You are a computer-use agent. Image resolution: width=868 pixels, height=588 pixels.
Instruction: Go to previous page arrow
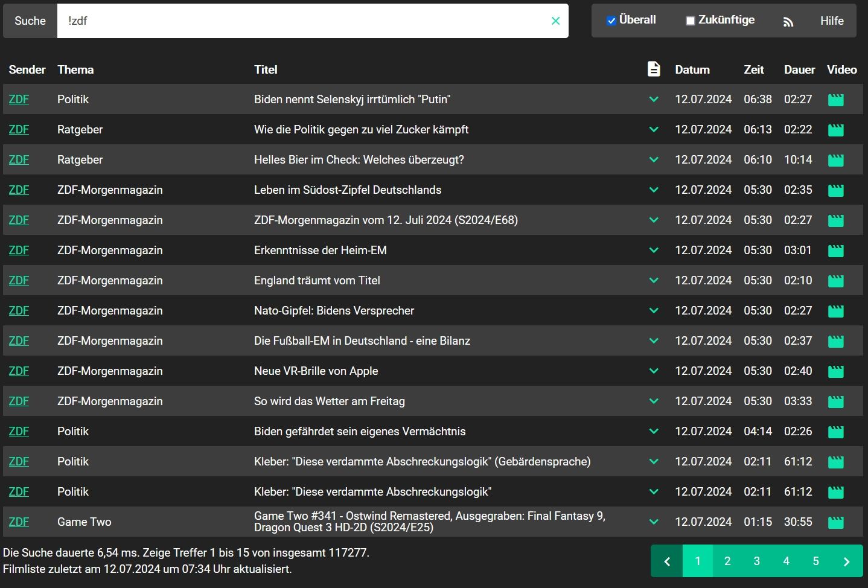(667, 561)
